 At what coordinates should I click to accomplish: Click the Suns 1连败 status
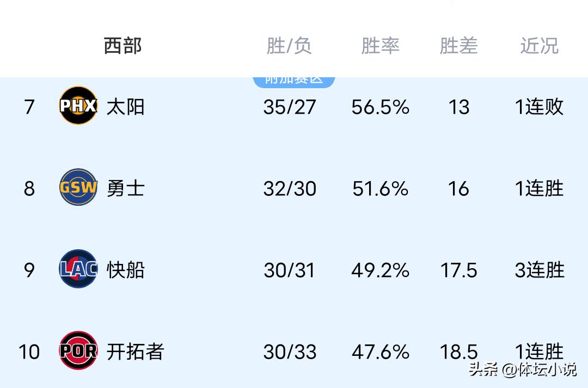click(x=540, y=107)
